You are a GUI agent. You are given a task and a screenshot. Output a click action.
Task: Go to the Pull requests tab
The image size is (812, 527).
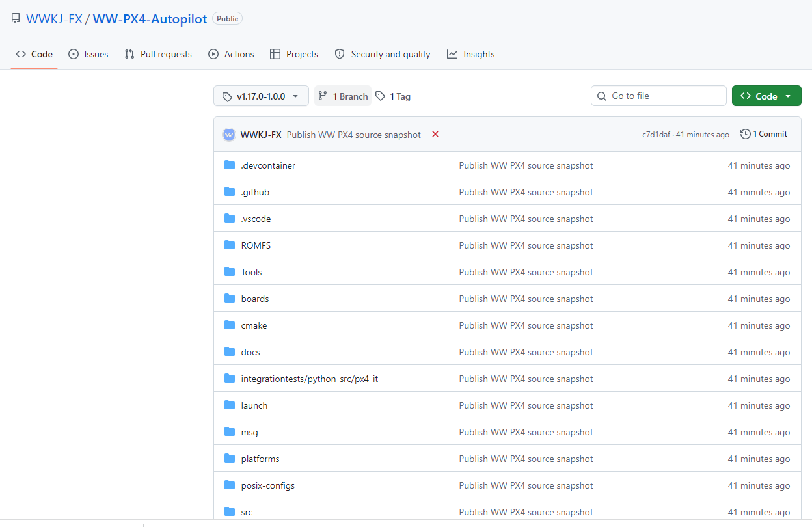coord(158,54)
